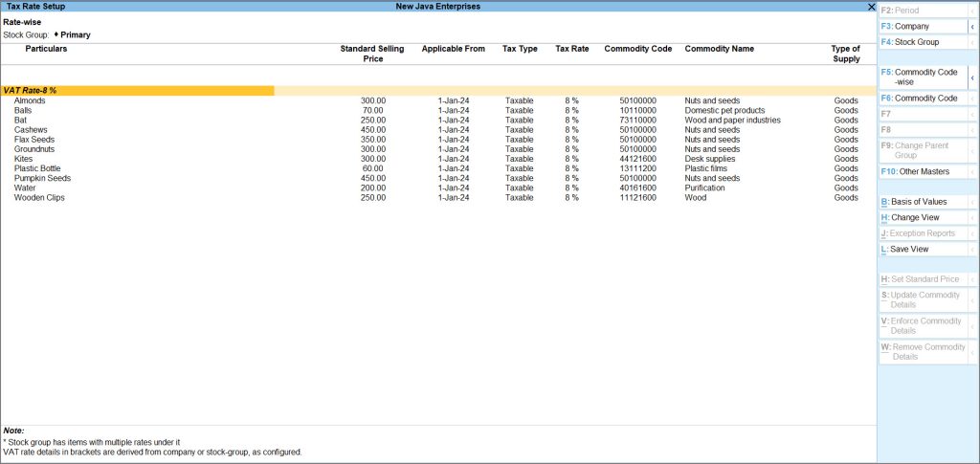Expand arrow beside F10: Other Masters
This screenshot has width=980, height=464.
click(972, 172)
